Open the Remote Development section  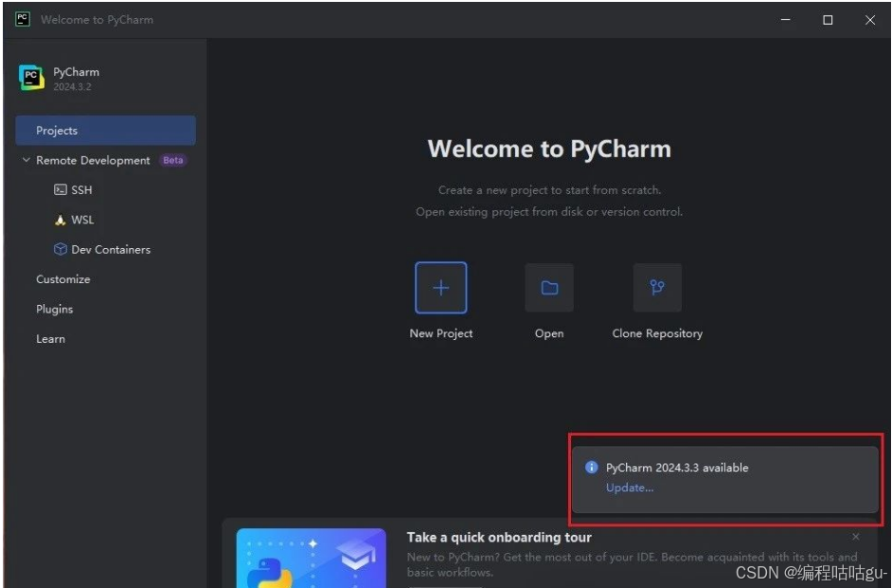pyautogui.click(x=94, y=160)
